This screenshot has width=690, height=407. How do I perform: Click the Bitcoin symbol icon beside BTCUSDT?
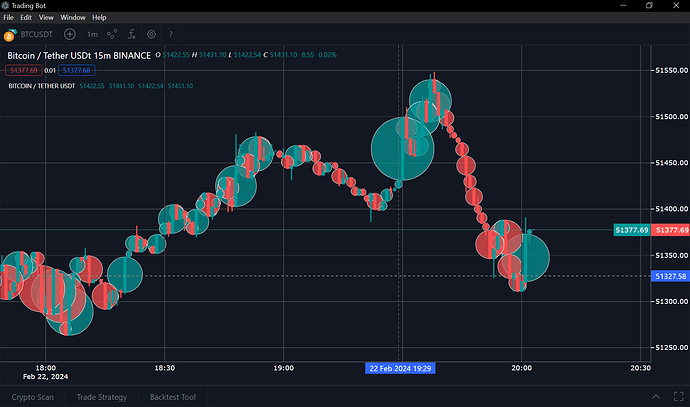10,35
